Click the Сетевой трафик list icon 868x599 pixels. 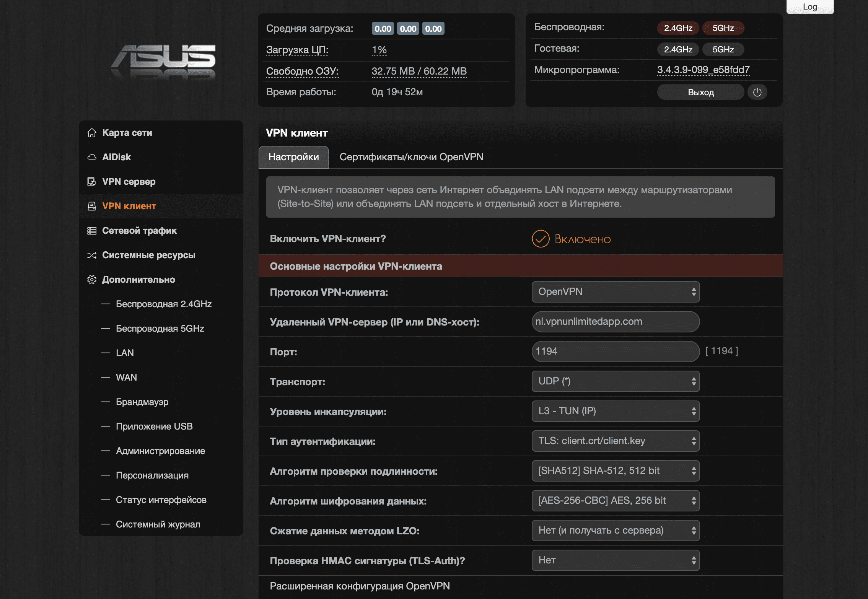click(x=92, y=231)
